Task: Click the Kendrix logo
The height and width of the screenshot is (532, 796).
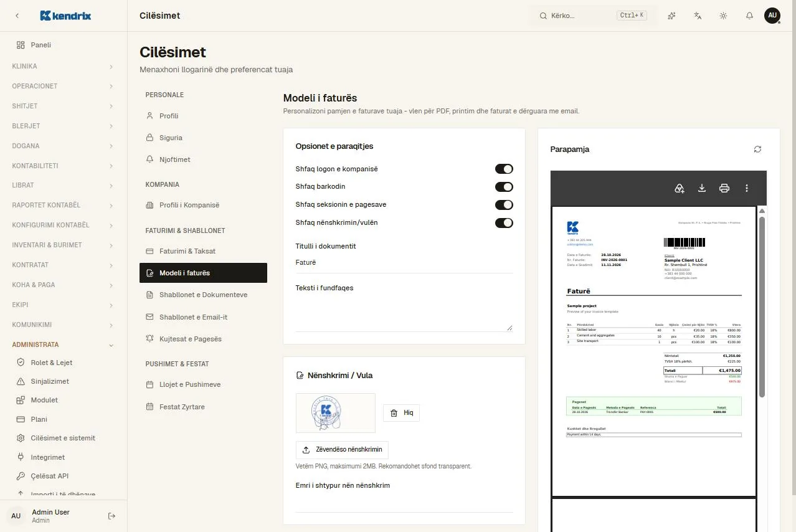Action: pos(65,16)
